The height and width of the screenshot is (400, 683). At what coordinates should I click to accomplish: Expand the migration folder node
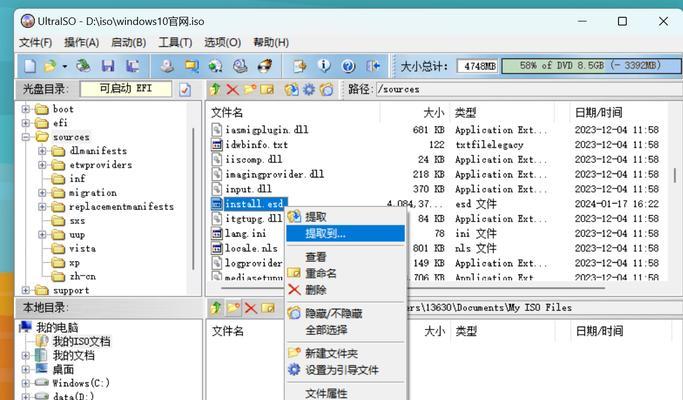click(42, 193)
